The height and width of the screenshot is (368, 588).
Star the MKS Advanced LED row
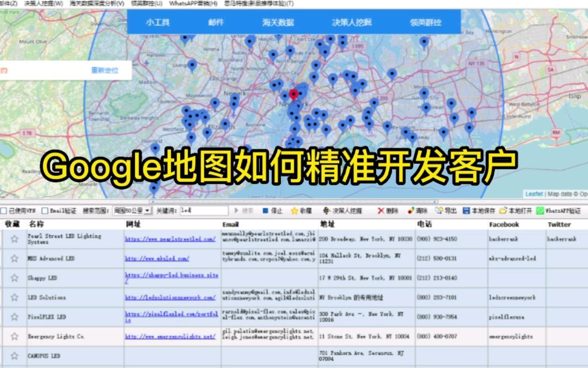(x=15, y=259)
